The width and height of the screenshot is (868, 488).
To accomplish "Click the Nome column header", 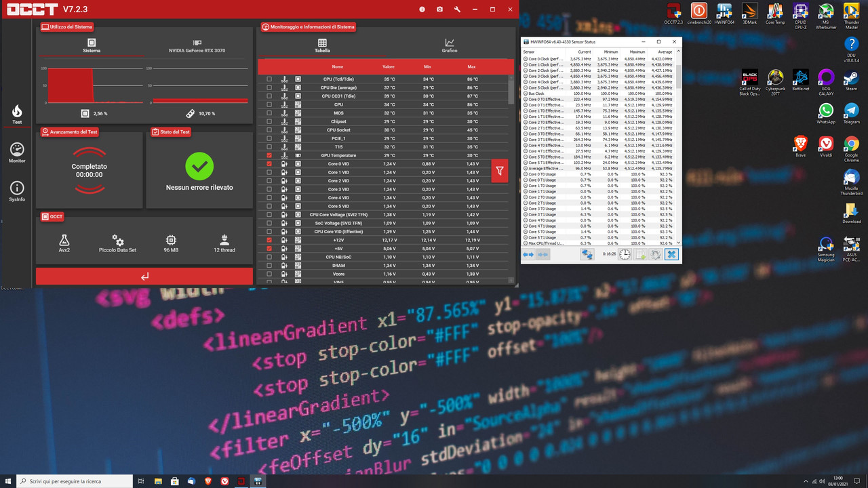I will 338,66.
